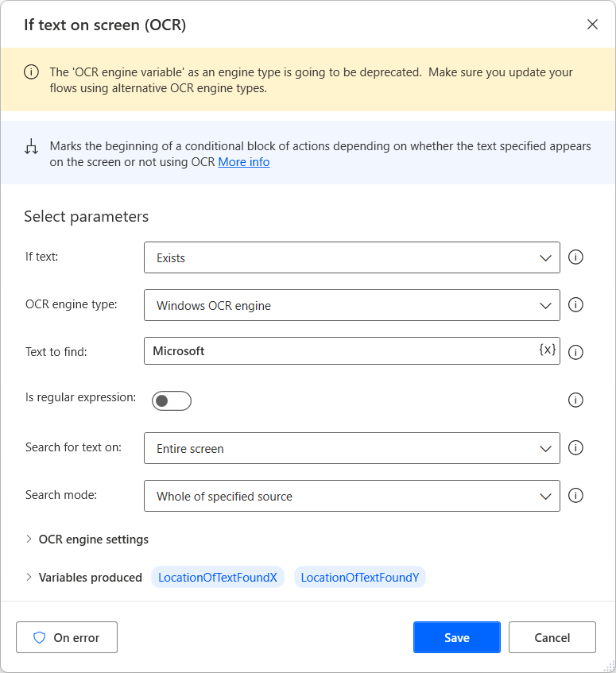616x673 pixels.
Task: Click the info icon beside Search mode
Action: 575,495
